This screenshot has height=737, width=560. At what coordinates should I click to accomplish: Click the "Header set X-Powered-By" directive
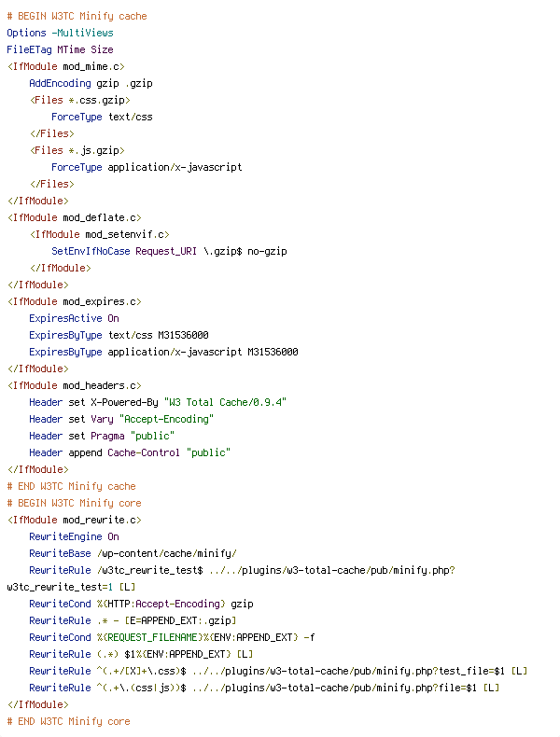93,402
